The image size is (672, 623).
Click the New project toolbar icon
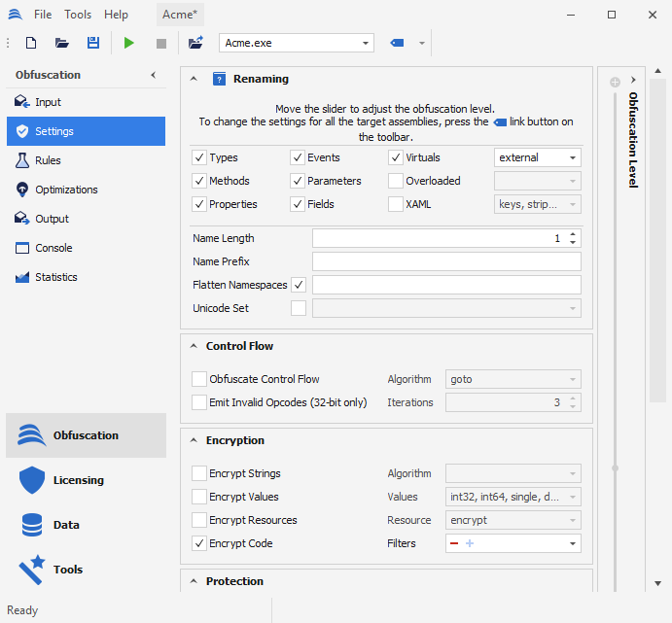click(31, 43)
